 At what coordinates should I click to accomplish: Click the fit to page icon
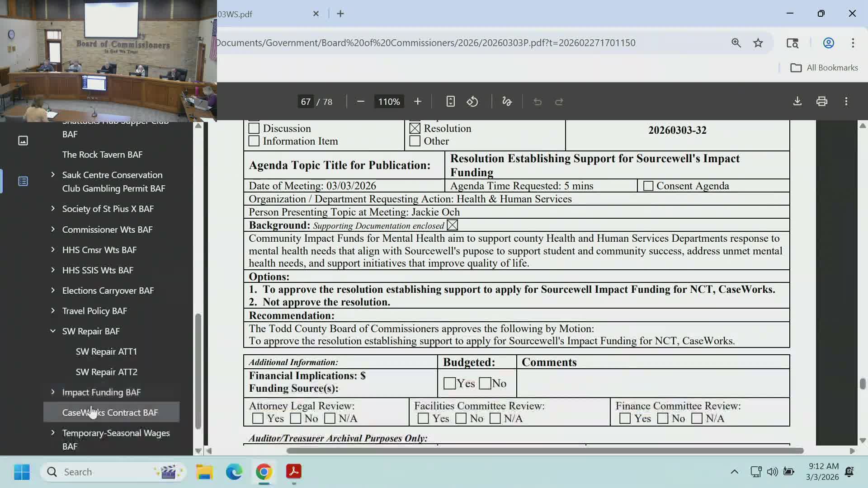point(450,102)
